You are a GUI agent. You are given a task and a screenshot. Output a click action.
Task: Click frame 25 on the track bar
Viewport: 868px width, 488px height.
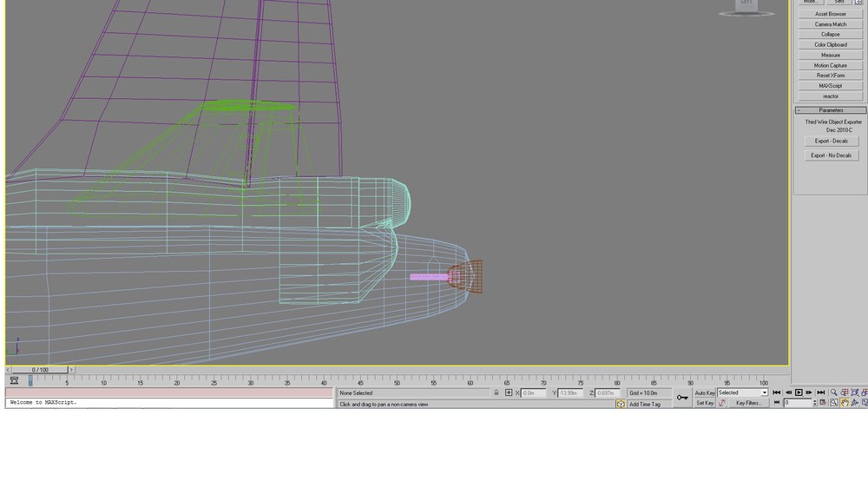tap(214, 380)
